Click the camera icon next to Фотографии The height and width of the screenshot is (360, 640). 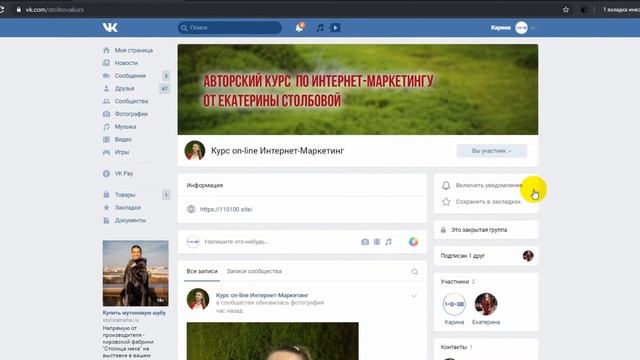(x=106, y=114)
